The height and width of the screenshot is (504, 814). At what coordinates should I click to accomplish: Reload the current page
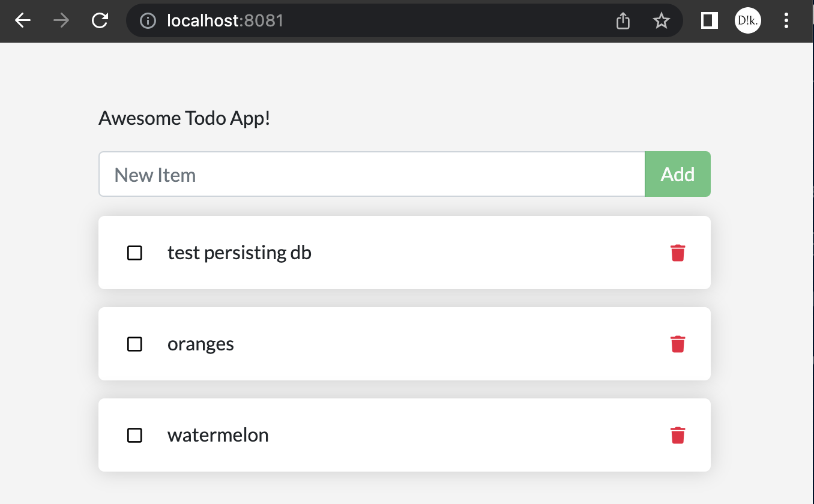[x=100, y=20]
